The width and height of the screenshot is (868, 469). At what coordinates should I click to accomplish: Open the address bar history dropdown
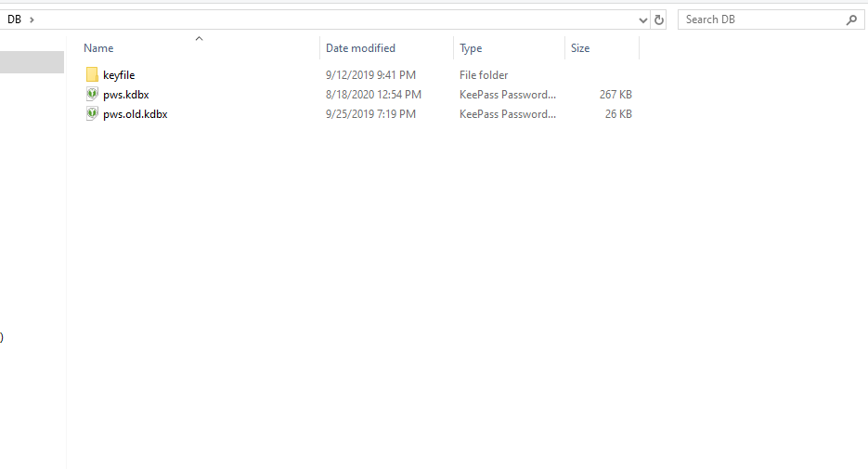[642, 20]
